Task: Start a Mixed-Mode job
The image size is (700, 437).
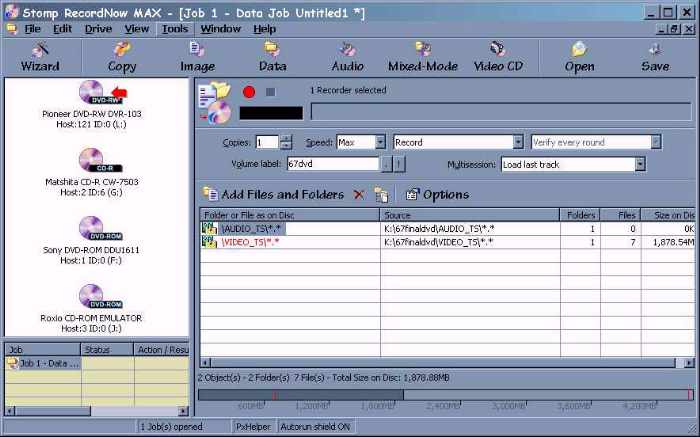Action: click(x=423, y=57)
